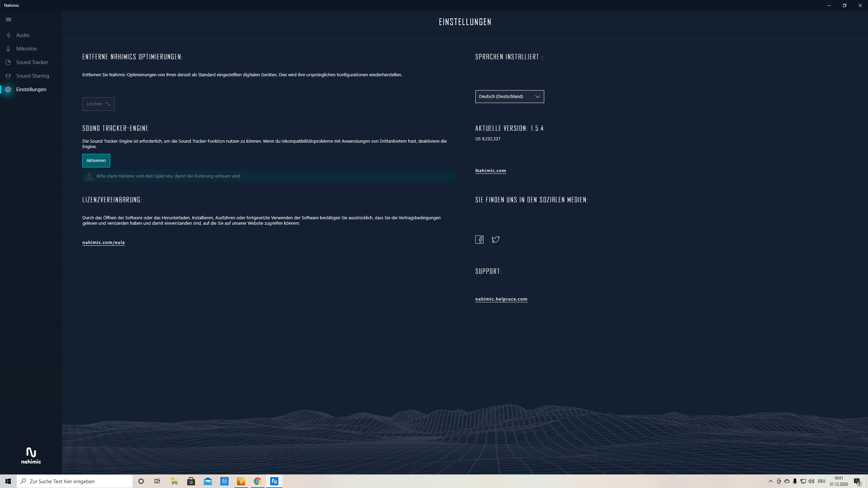The height and width of the screenshot is (488, 868).
Task: Open the Sound Tracker page
Action: [32, 62]
